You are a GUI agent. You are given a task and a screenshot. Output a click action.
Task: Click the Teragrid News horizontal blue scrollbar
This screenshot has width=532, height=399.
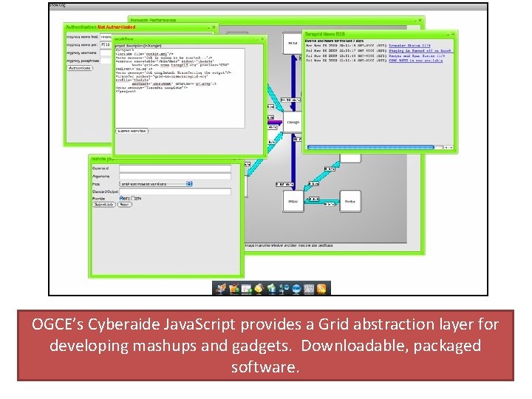coord(370,148)
